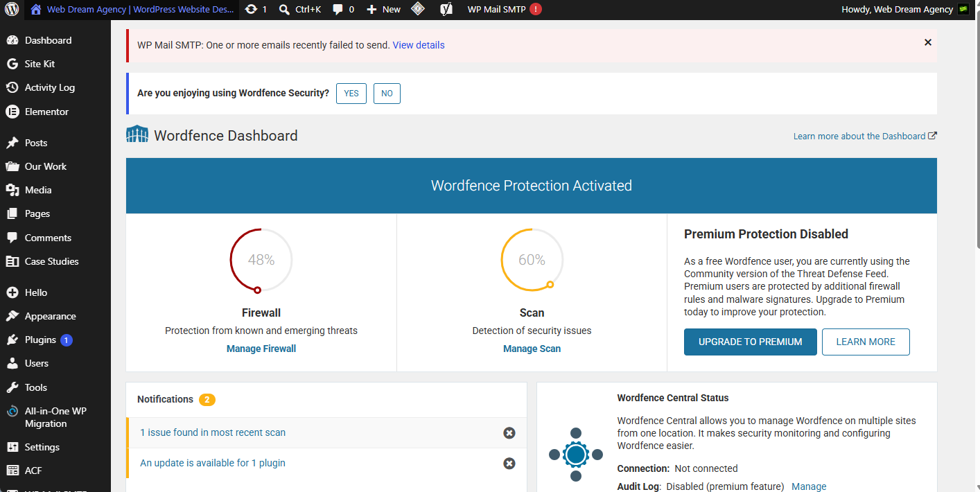Viewport: 980px width, 492px height.
Task: Click the Plugins plug icon
Action: pyautogui.click(x=12, y=340)
